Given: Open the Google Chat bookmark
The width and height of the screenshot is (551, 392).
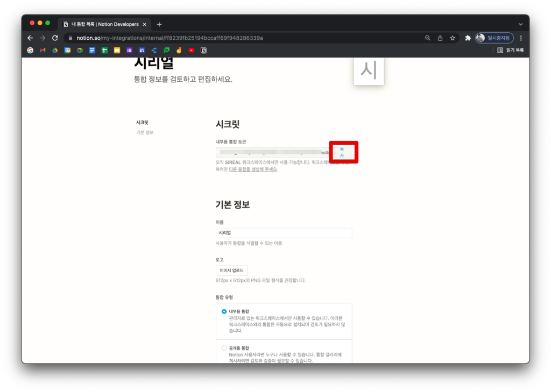Looking at the screenshot, I should click(167, 50).
